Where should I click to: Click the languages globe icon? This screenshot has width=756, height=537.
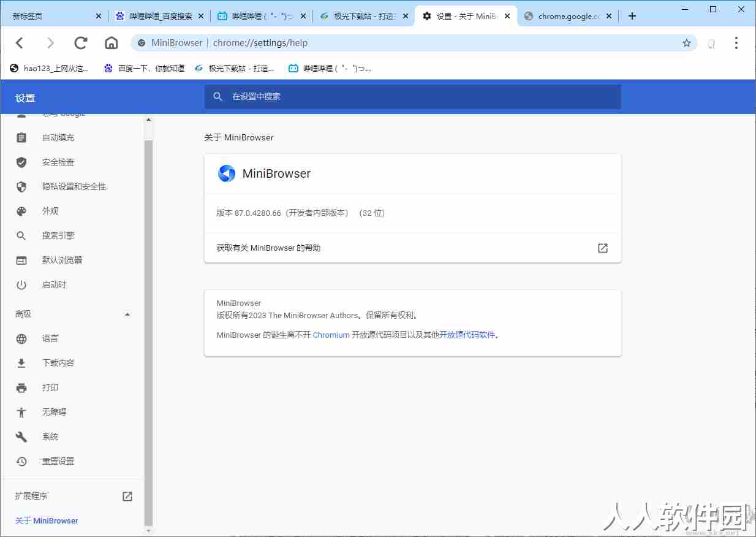[x=21, y=338]
